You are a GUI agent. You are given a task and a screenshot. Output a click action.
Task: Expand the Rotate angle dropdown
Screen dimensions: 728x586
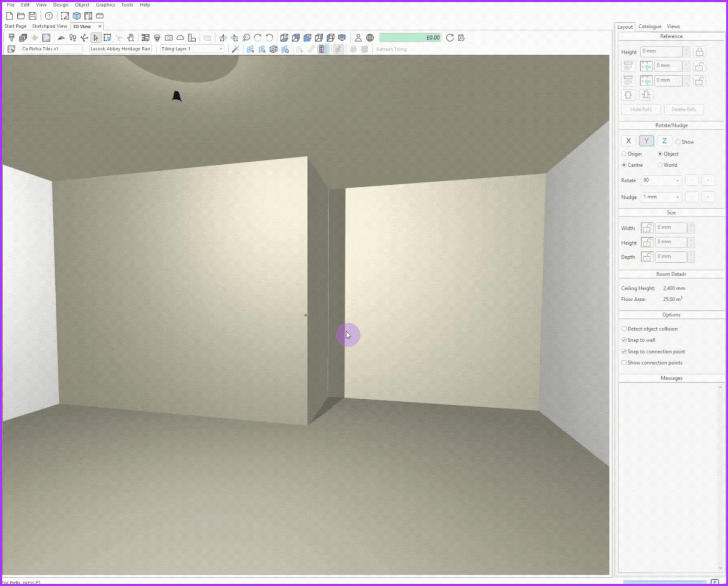[x=677, y=180]
